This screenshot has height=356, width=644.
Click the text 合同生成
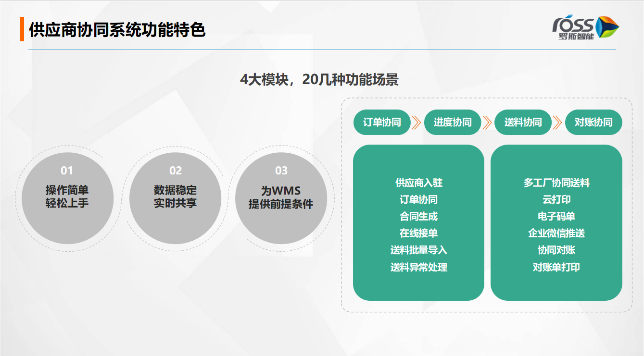[x=419, y=217]
